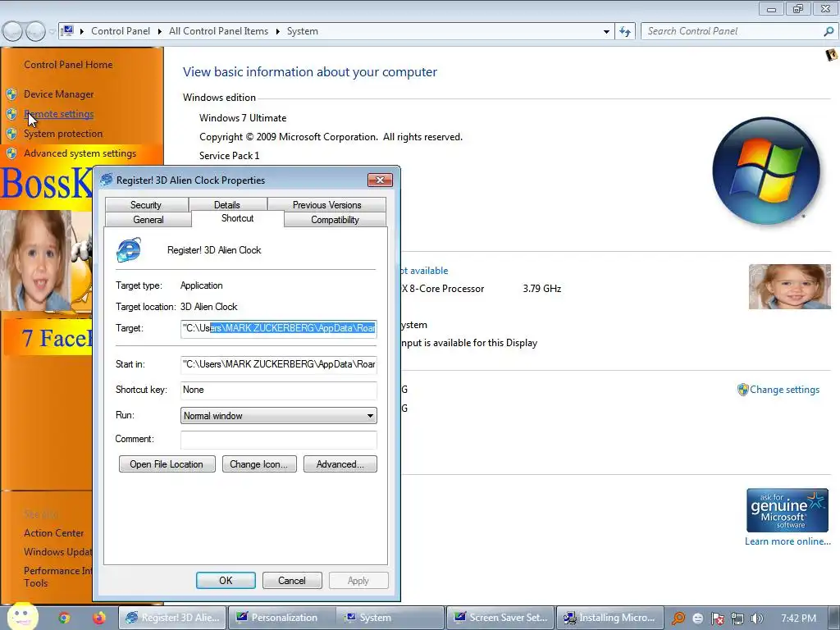Click the Forward navigation arrow

point(36,32)
